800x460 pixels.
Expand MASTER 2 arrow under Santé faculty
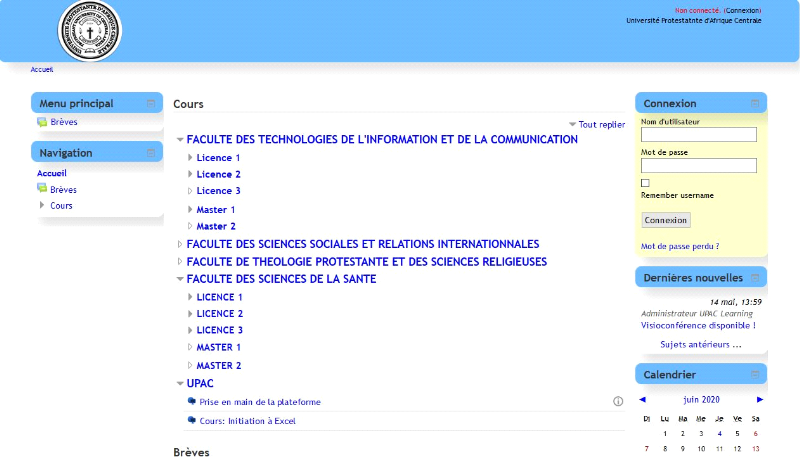(190, 365)
